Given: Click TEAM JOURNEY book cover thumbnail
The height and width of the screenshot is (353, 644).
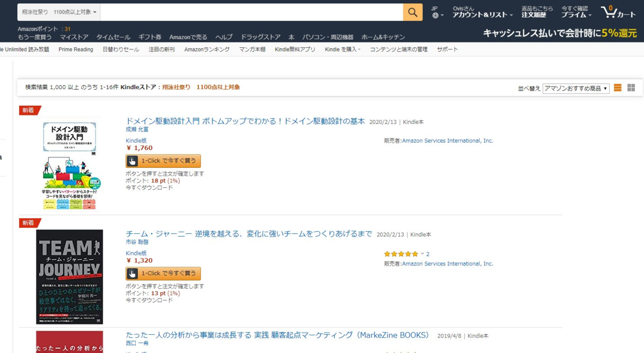Looking at the screenshot, I should pos(70,277).
